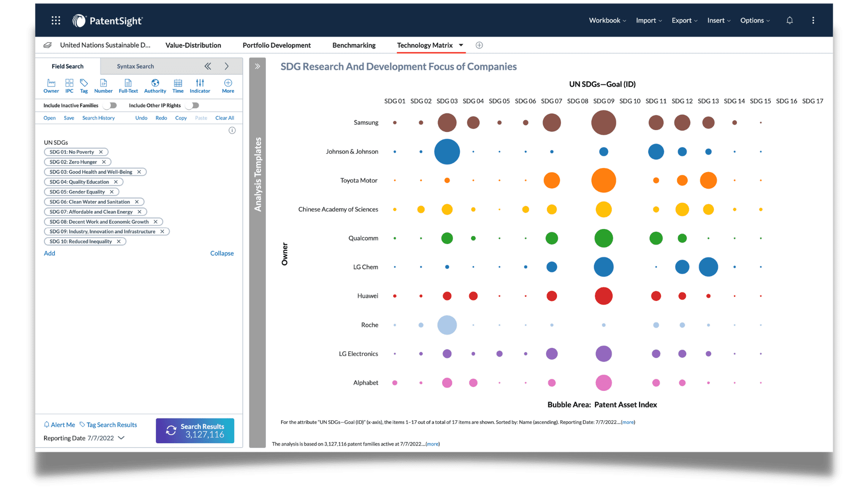Image resolution: width=868 pixels, height=488 pixels.
Task: Click the Save search link
Action: pyautogui.click(x=69, y=118)
